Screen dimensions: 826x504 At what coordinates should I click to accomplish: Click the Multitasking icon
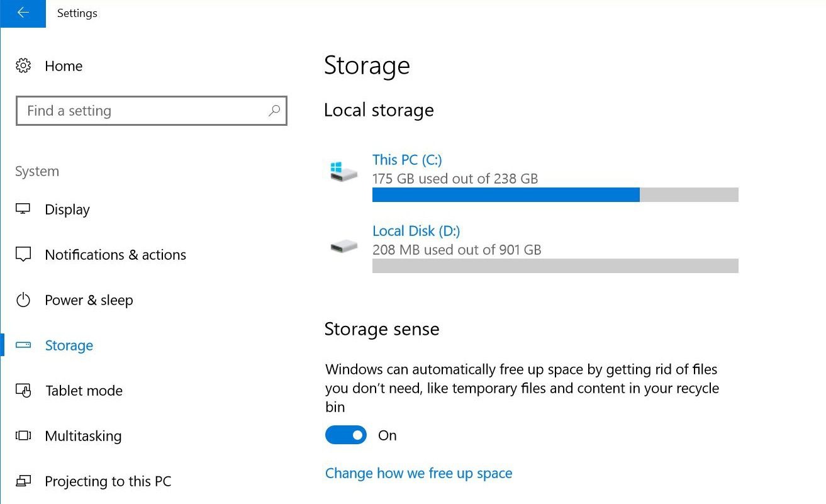pyautogui.click(x=23, y=435)
